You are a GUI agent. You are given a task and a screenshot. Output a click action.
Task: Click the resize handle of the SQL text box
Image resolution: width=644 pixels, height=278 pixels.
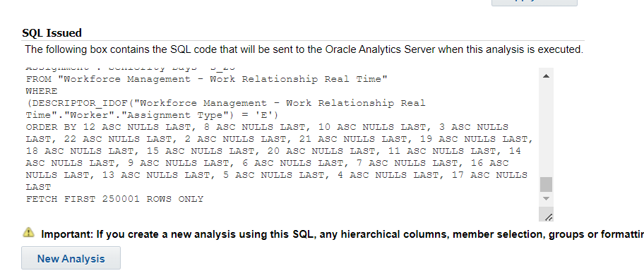(x=548, y=217)
